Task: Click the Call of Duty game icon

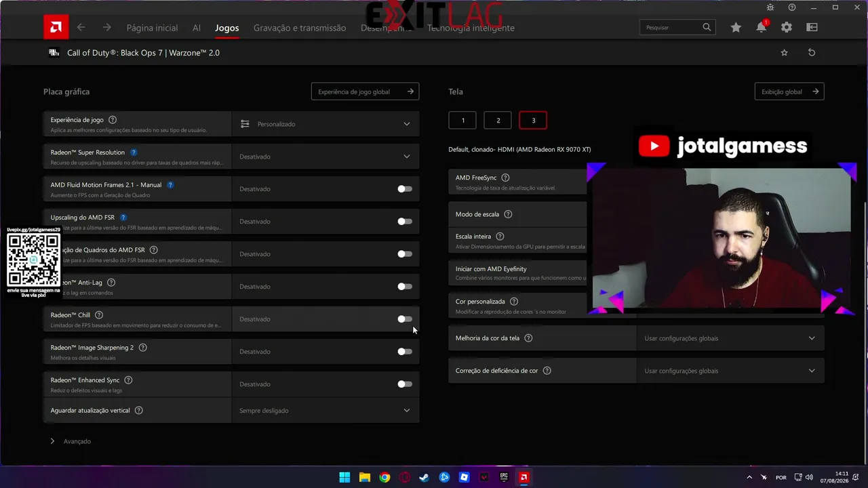Action: click(54, 52)
